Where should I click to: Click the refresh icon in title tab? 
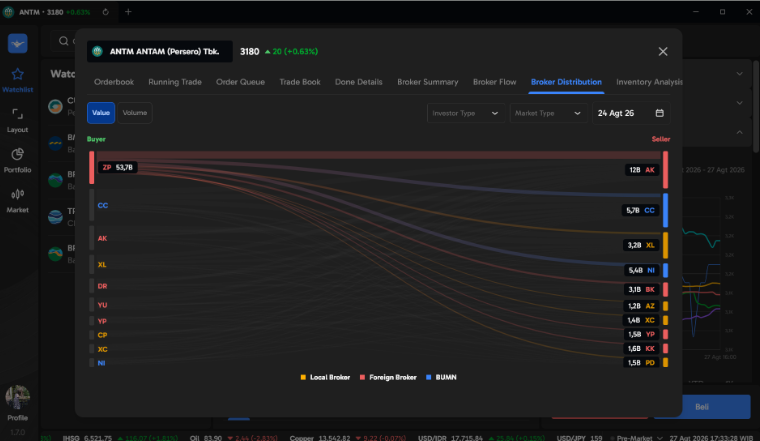106,12
